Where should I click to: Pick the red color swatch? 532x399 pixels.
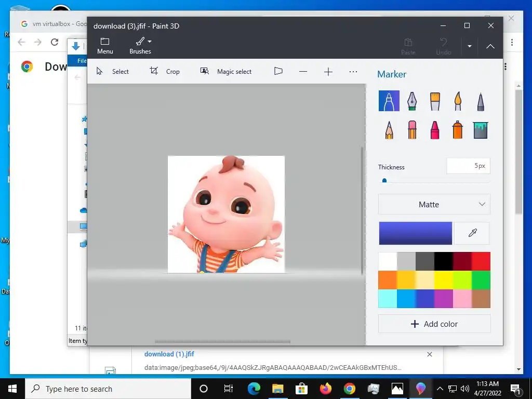[x=481, y=261]
